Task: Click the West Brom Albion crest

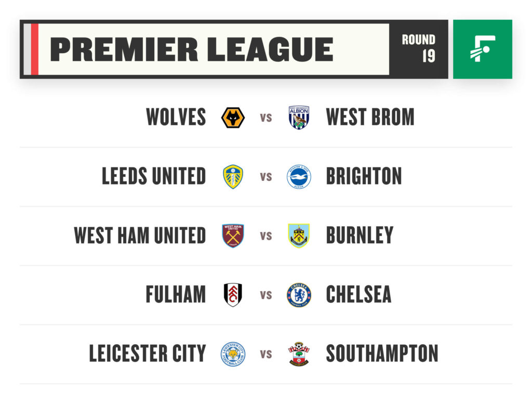Action: [299, 118]
